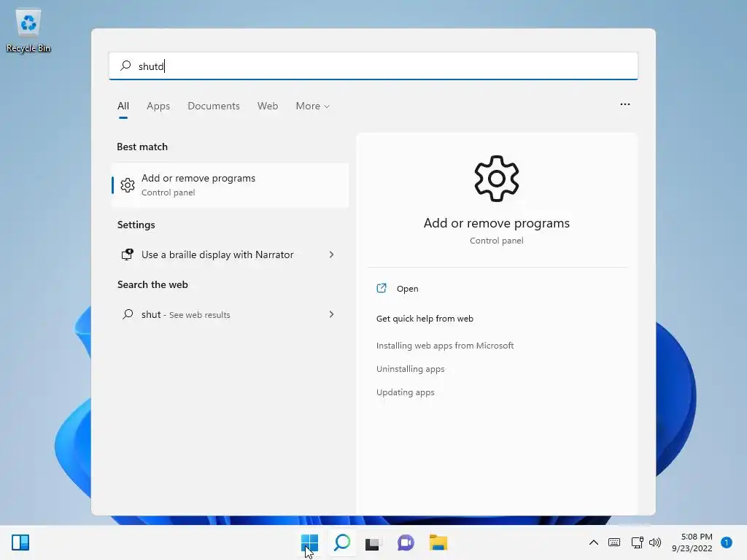The width and height of the screenshot is (747, 560).
Task: Open the three-dot options menu
Action: point(625,104)
